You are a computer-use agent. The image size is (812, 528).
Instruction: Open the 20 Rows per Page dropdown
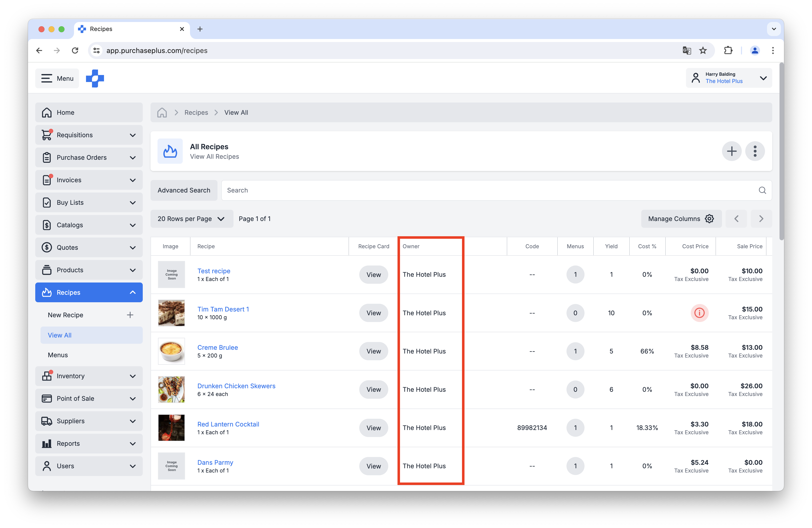tap(191, 219)
